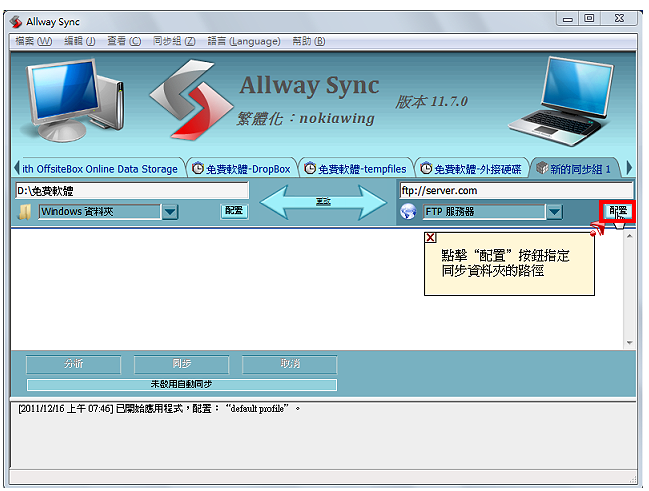This screenshot has height=491, width=649.
Task: Click the Windows folder icon on left
Action: [x=25, y=212]
